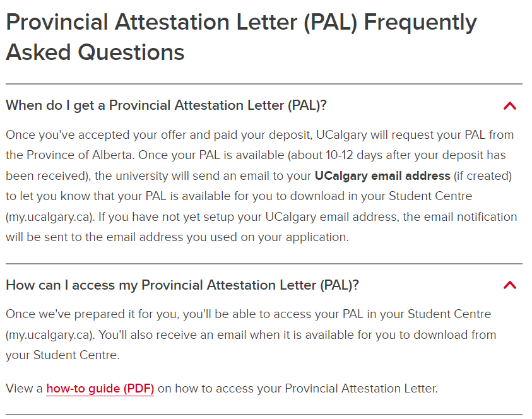Click 'View a' before the PDF link
This screenshot has width=532, height=419.
pyautogui.click(x=24, y=388)
